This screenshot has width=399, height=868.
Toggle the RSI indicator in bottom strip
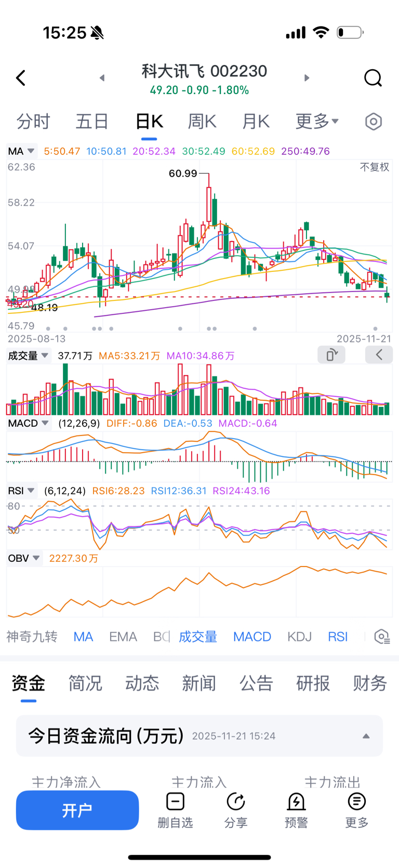[338, 637]
